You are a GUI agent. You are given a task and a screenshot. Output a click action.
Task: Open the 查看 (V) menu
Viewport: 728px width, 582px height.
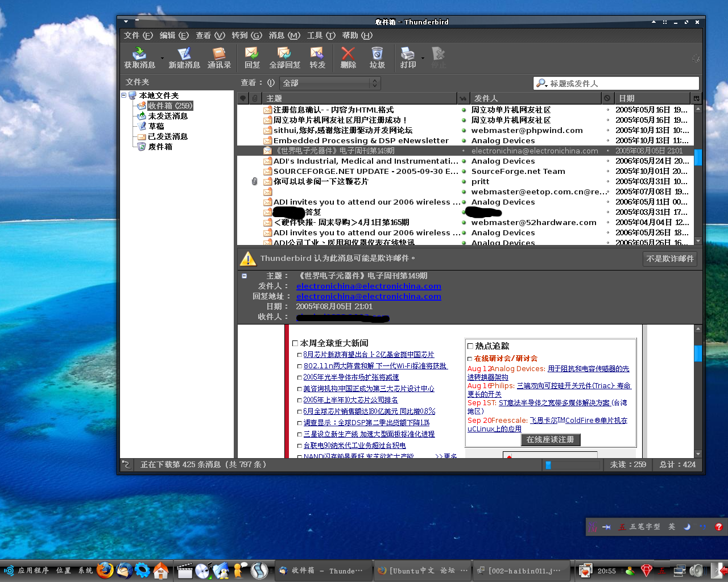pos(210,35)
